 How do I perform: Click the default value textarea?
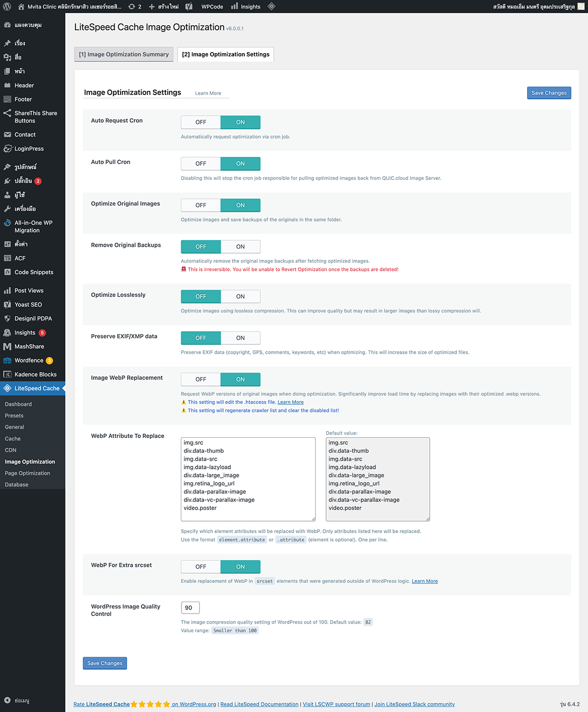pos(378,479)
